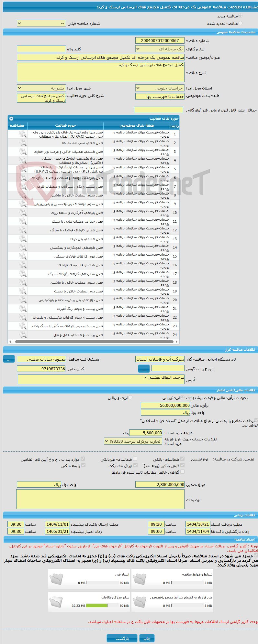Open the نوع برگزاری dropdown
The image size is (258, 644).
[160, 49]
